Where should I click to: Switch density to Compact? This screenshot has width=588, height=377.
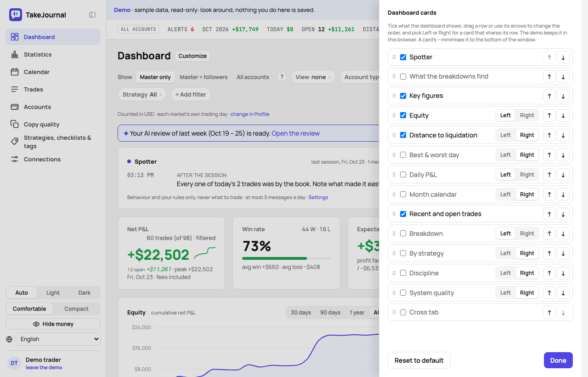click(x=76, y=309)
